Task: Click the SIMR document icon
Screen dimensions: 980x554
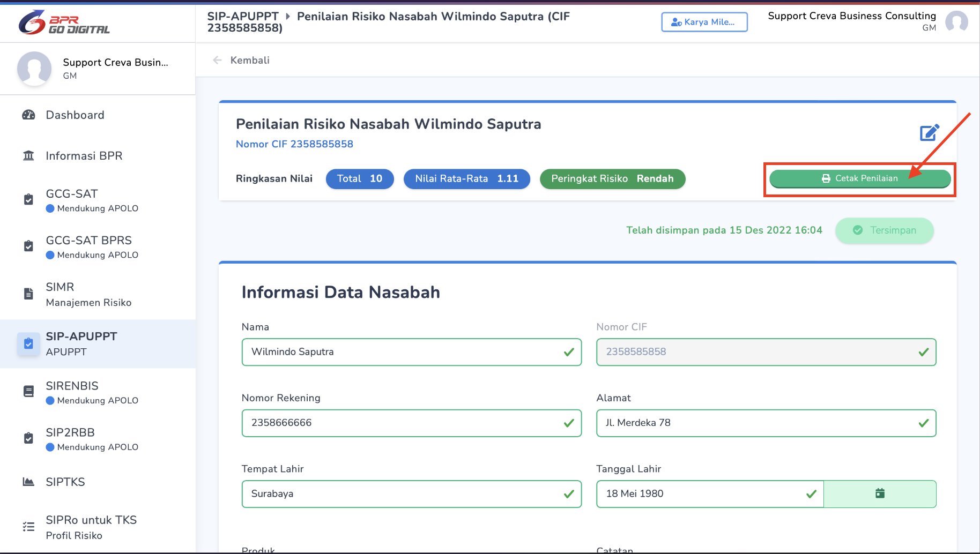Action: point(28,294)
